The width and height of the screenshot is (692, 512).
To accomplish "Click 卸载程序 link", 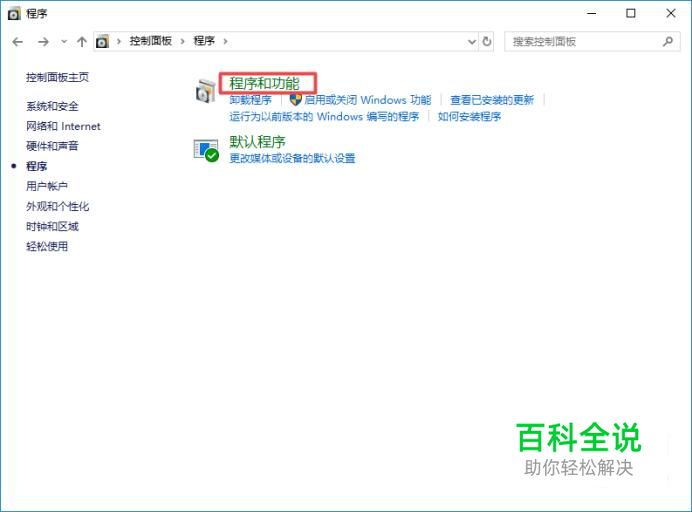I will coord(251,100).
